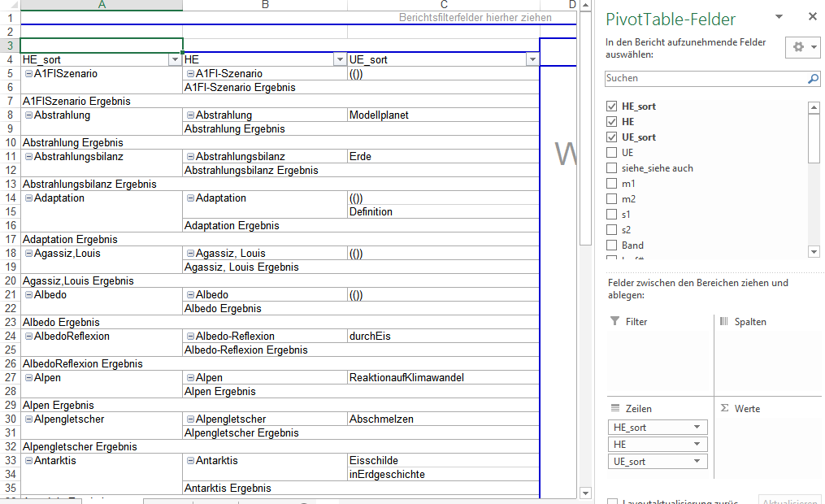
Task: Open the HE field dropdown in Zeilen area
Action: click(x=697, y=445)
